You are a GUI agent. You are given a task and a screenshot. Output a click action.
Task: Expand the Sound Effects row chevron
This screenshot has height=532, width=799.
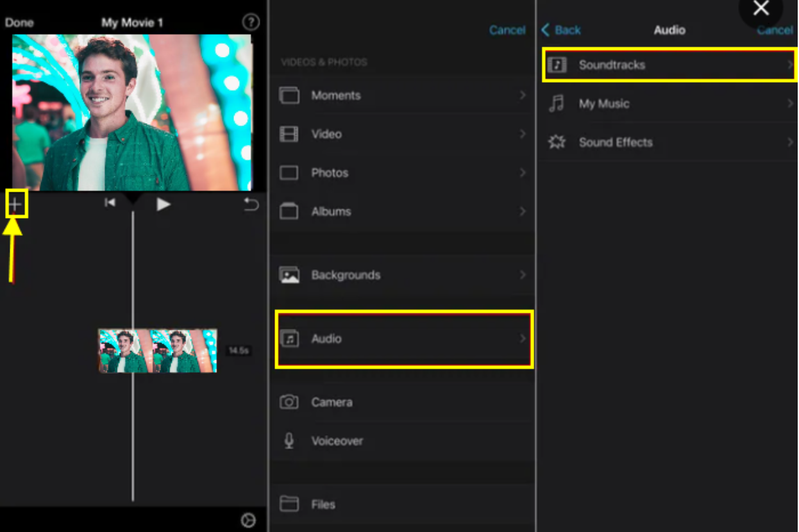pos(790,142)
